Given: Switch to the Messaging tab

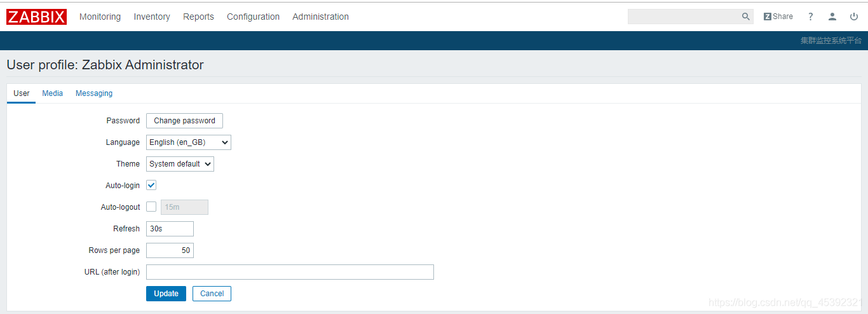Looking at the screenshot, I should (x=94, y=93).
